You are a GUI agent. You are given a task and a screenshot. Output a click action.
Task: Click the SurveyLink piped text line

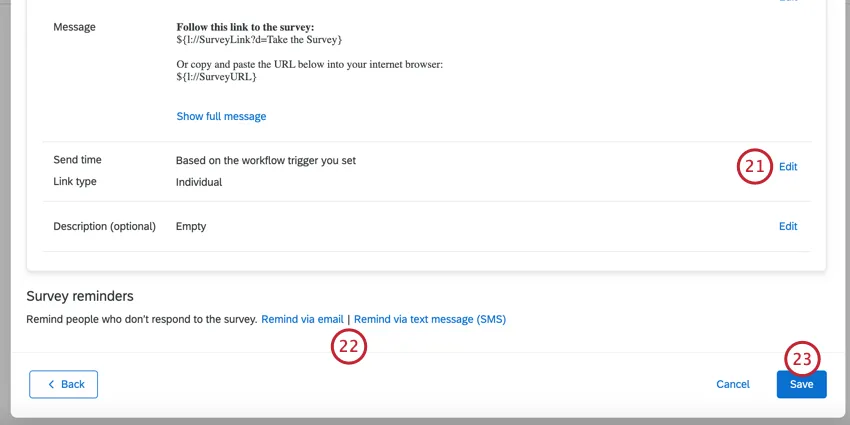pyautogui.click(x=259, y=39)
